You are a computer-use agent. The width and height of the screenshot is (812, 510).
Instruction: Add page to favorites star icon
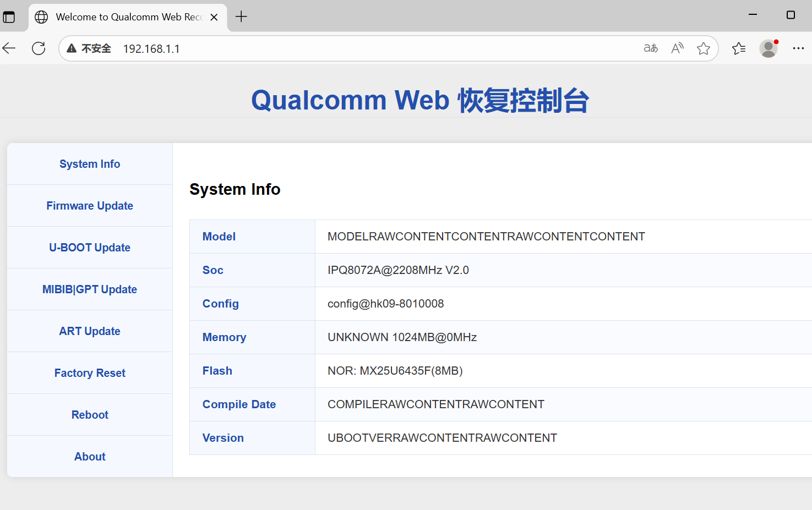[x=703, y=48]
